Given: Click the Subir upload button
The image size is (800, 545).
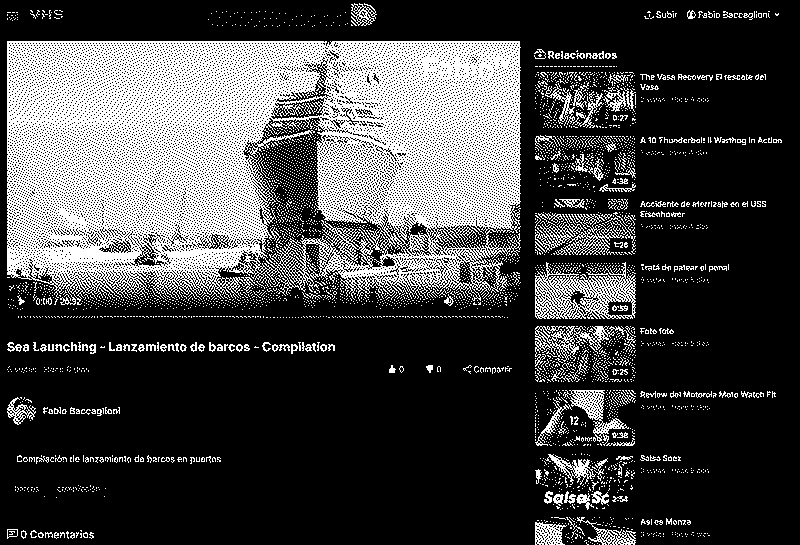Looking at the screenshot, I should (660, 15).
